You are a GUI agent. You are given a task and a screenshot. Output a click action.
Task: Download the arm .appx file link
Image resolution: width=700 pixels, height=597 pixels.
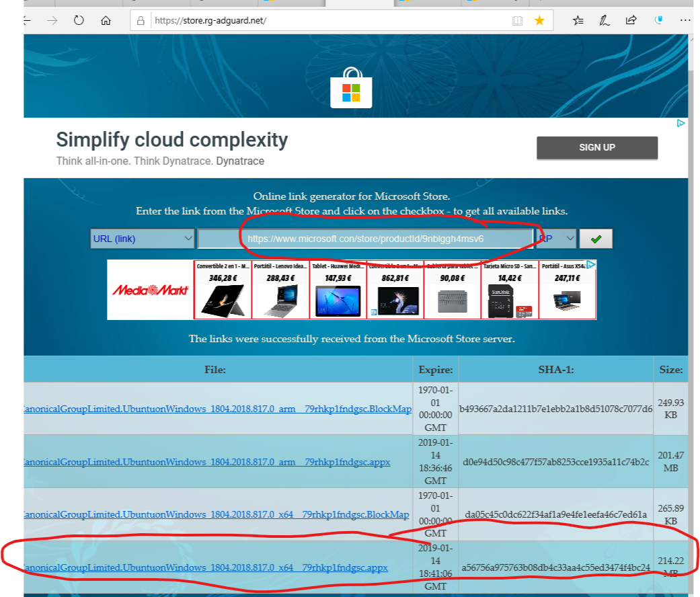pyautogui.click(x=206, y=462)
